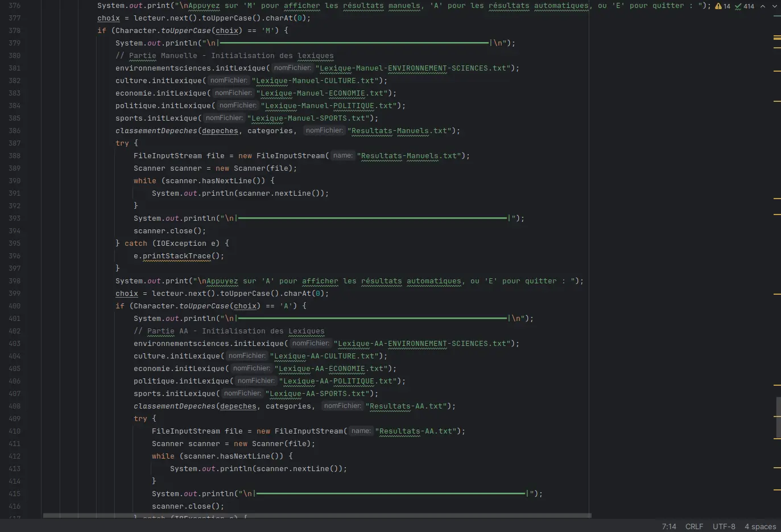Open the CRLF line separator selector
Viewport: 781px width, 532px height.
(694, 526)
